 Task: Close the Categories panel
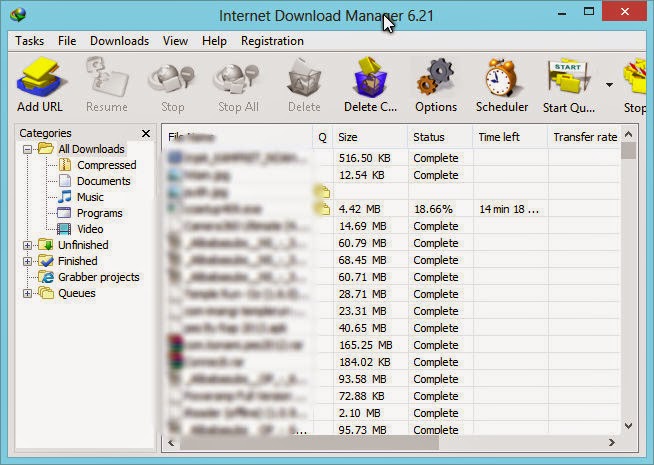click(x=146, y=133)
